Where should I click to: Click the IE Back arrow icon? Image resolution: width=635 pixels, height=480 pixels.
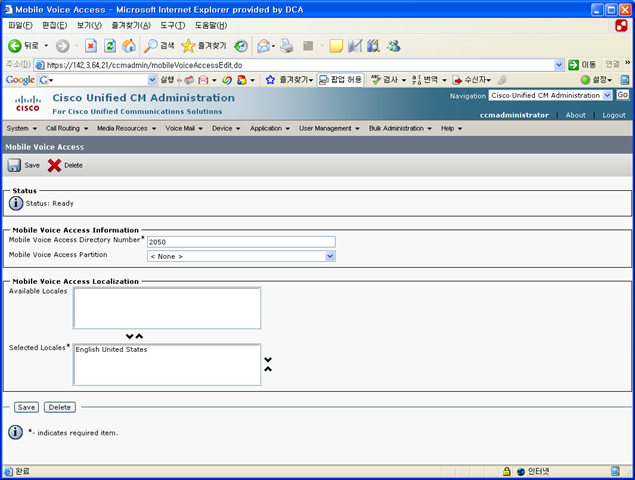tap(15, 46)
